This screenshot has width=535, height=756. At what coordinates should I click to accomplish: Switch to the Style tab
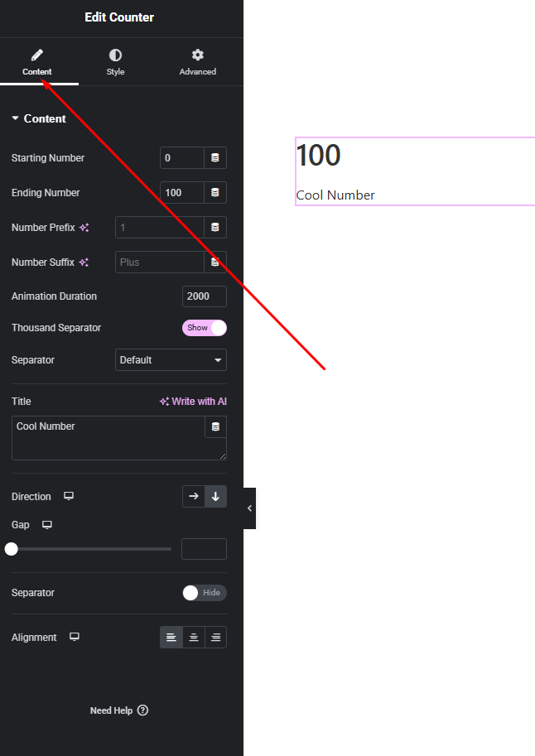[x=115, y=62]
